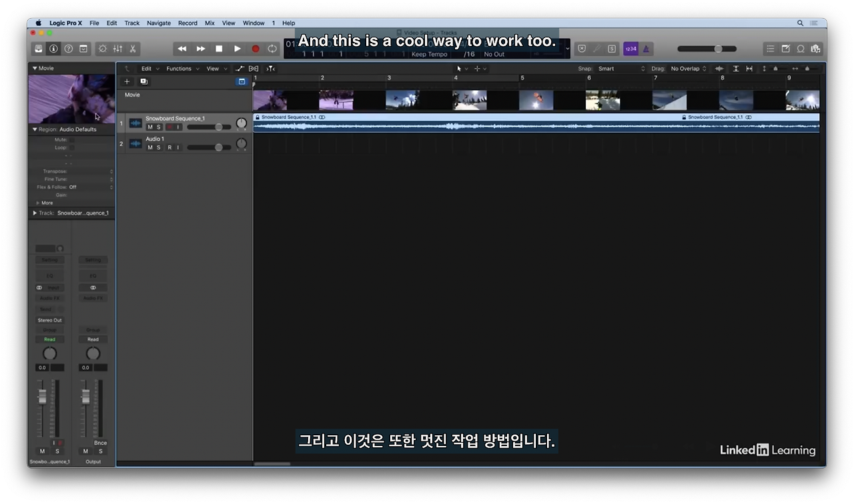Click the Snowboard Sequence_1 pan knob
The width and height of the screenshot is (854, 504).
[242, 123]
